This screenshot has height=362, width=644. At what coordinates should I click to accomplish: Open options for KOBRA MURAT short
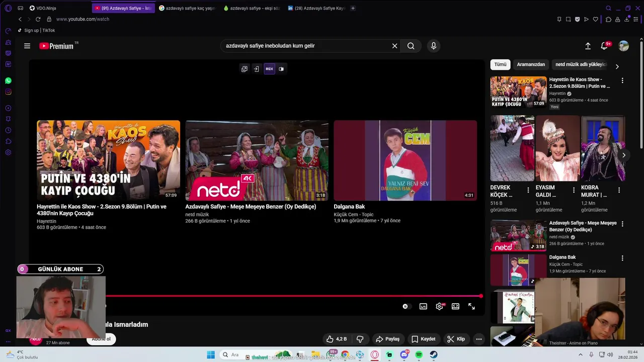[x=619, y=190]
